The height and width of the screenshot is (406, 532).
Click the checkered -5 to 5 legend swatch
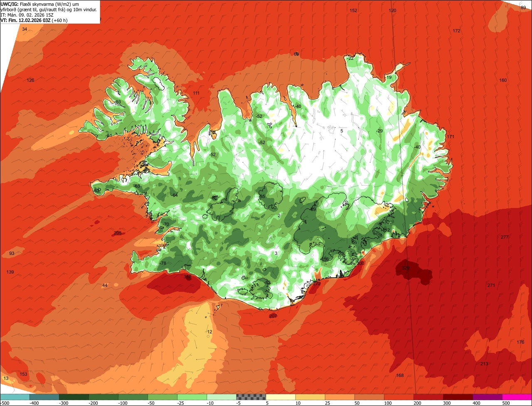tap(251, 396)
